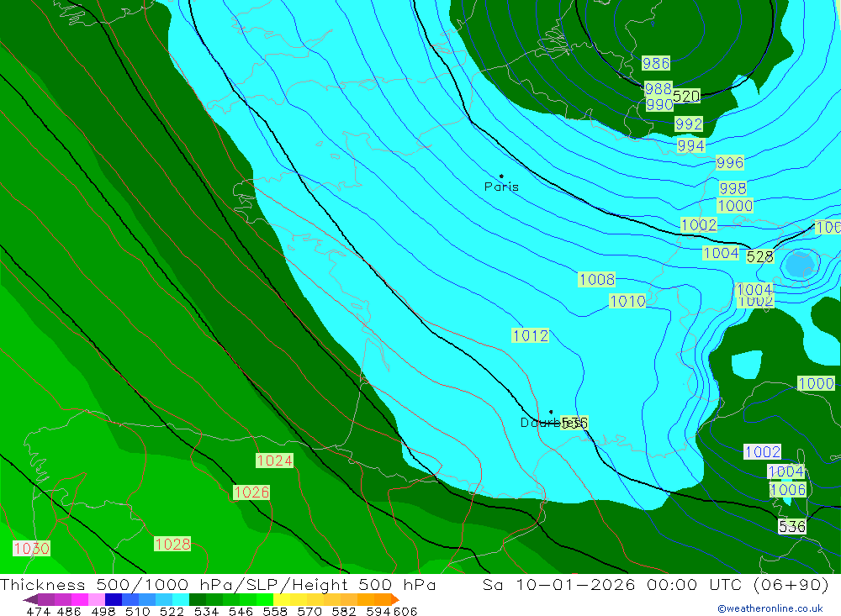This screenshot has width=841, height=616.
Task: Click the 534 legend value
Action: [x=207, y=611]
